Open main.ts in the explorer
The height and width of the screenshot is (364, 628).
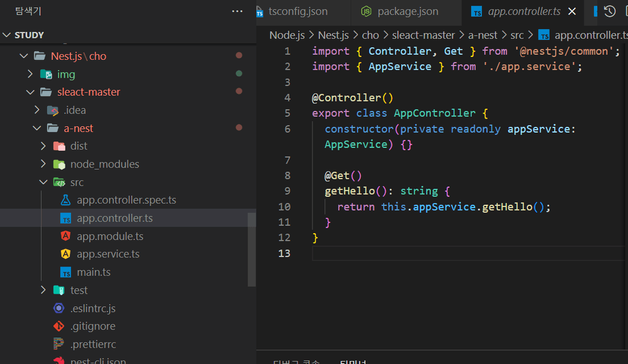[x=94, y=272]
